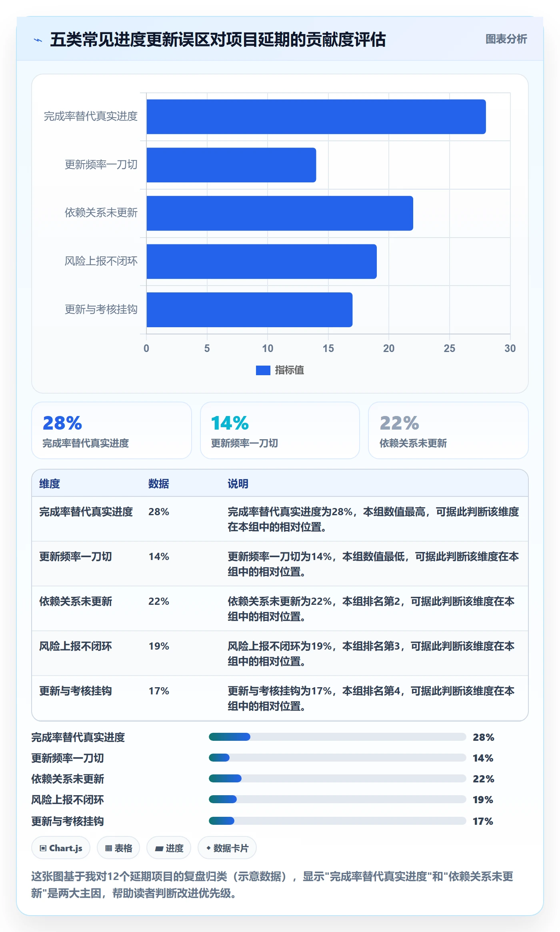Click the 19% 风险上报不闭环 progress bar
Viewport: 560px width, 932px height.
point(338,799)
